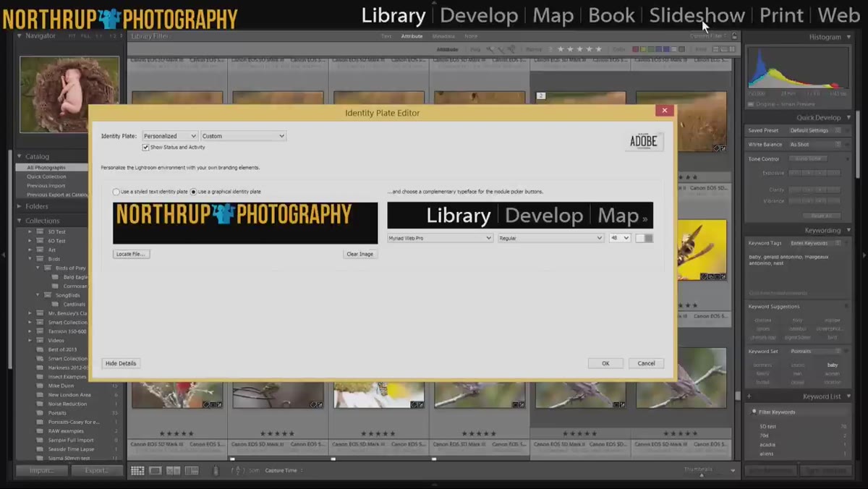Open the Saved Preset Default Settings dropdown
This screenshot has width=868, height=489.
(x=815, y=130)
